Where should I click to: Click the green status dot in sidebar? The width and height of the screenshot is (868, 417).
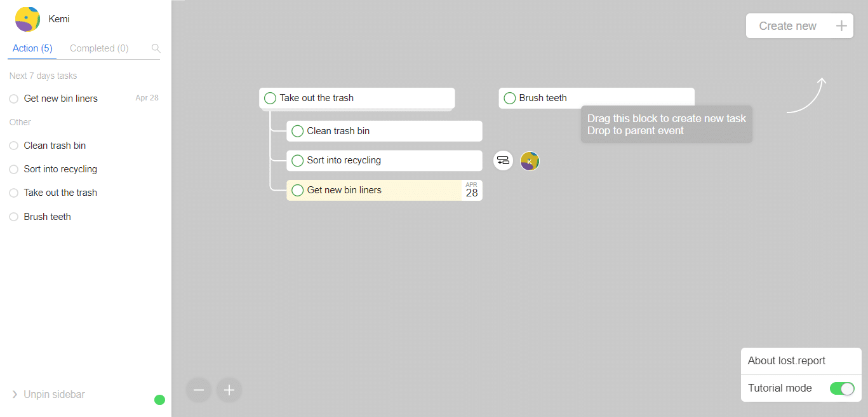(159, 400)
